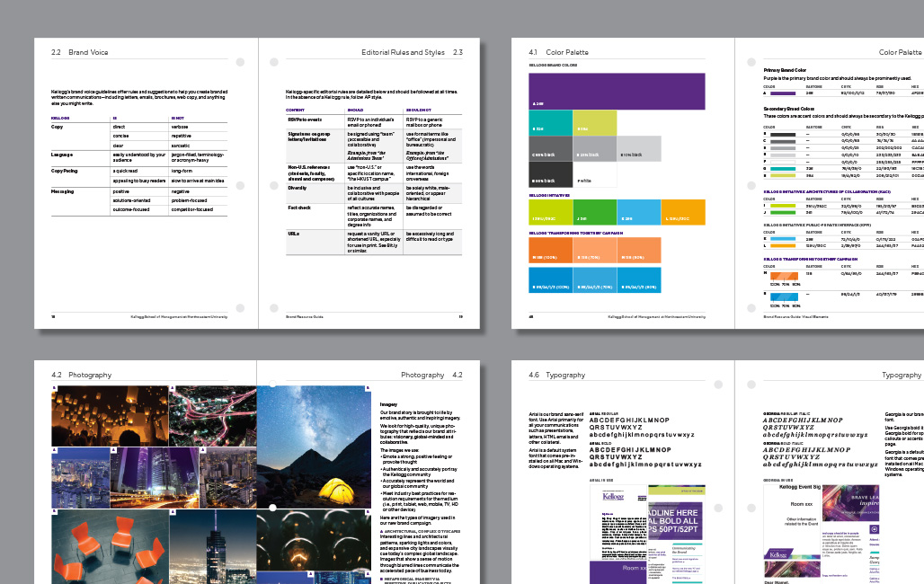Click the 'direct' cell in Brand Voice table
This screenshot has height=584, width=924.
tap(119, 127)
